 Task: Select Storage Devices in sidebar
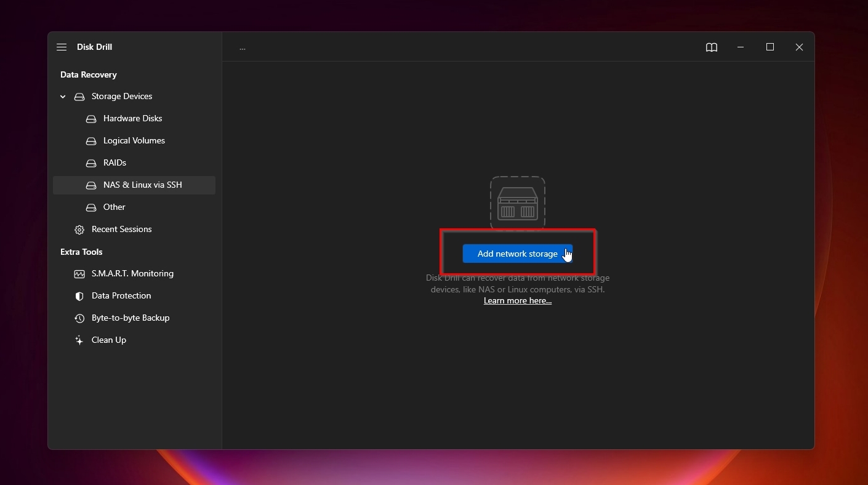(x=122, y=97)
